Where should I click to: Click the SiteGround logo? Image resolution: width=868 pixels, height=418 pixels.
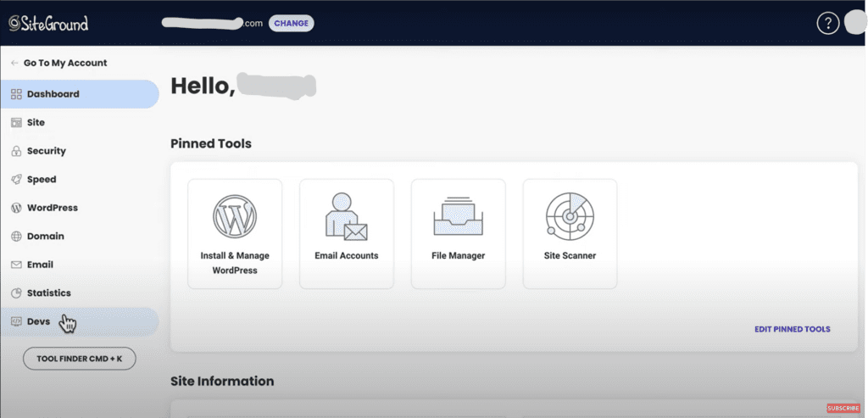click(x=48, y=23)
